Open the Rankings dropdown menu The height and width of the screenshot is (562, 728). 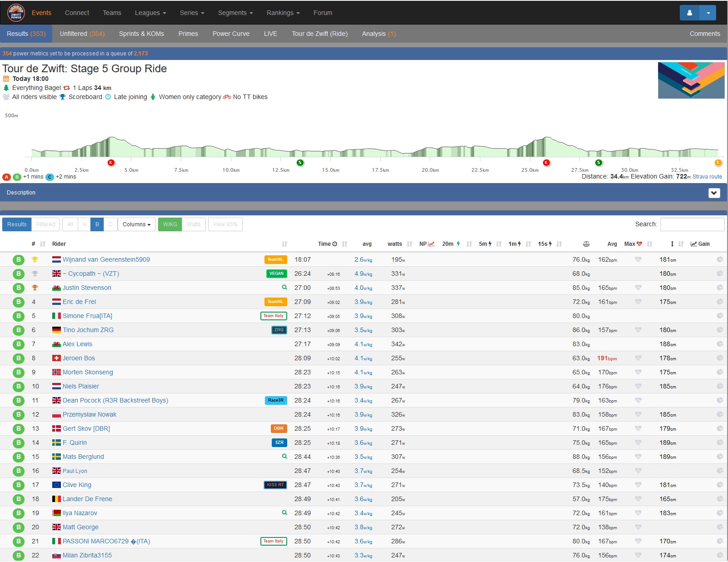[283, 13]
